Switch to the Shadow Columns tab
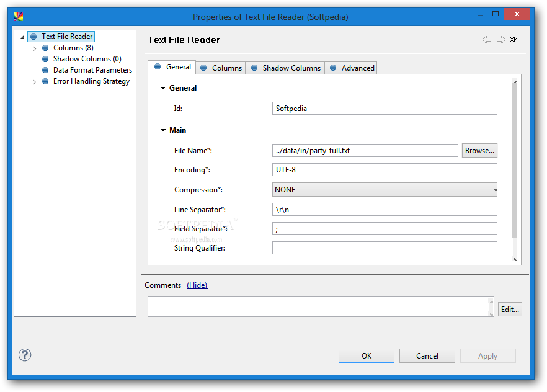Screen dimensions: 547x392 point(285,68)
